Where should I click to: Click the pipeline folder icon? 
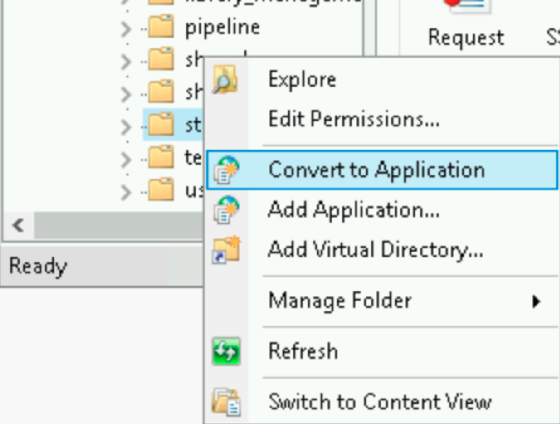tap(161, 26)
